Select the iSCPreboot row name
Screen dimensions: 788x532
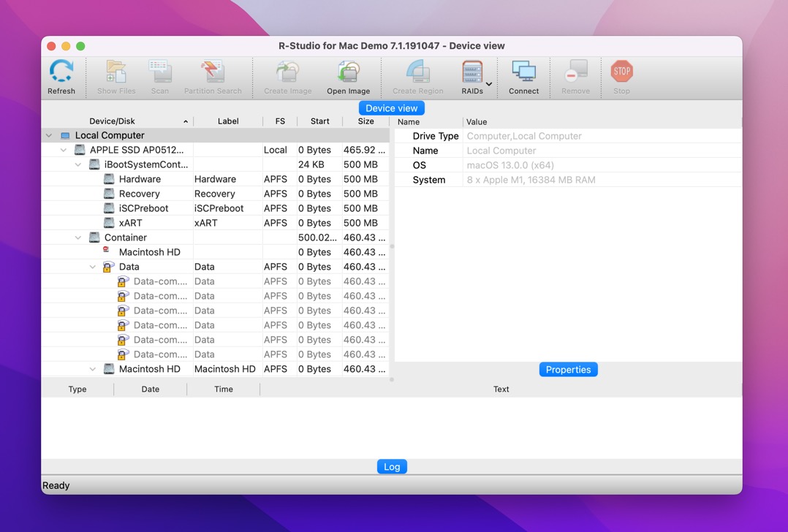[x=144, y=208]
